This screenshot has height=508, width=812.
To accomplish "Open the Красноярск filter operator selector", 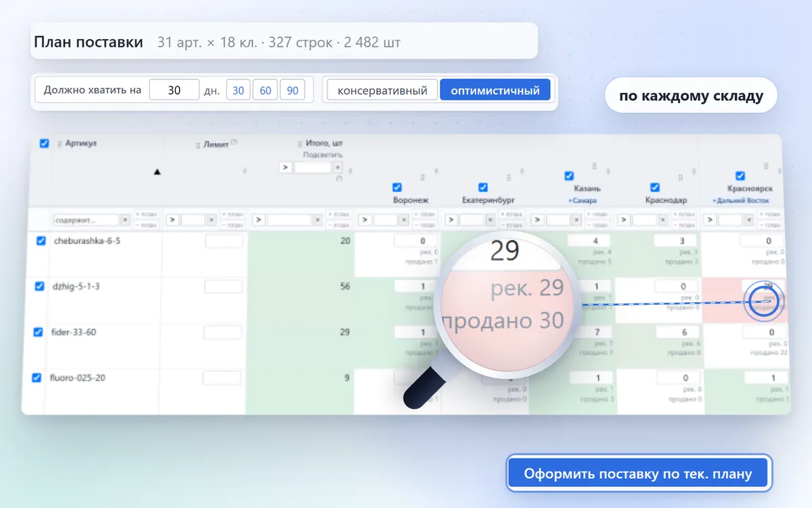I will [710, 220].
